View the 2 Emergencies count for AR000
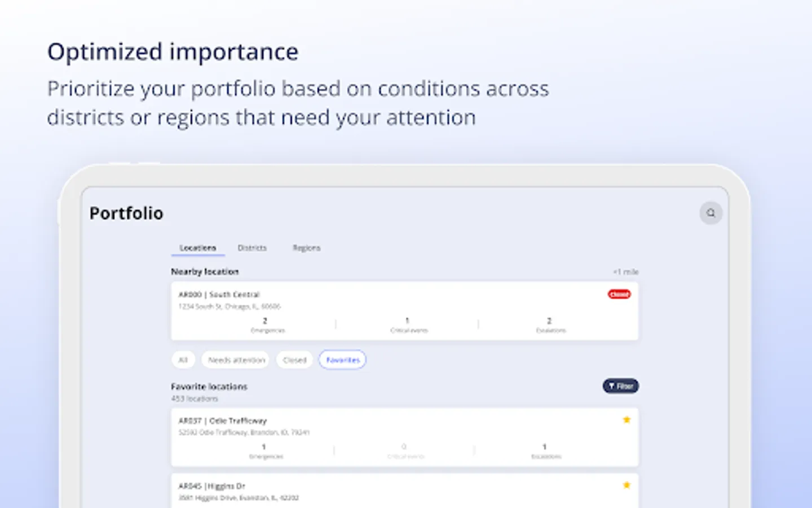This screenshot has height=508, width=812. tap(267, 325)
